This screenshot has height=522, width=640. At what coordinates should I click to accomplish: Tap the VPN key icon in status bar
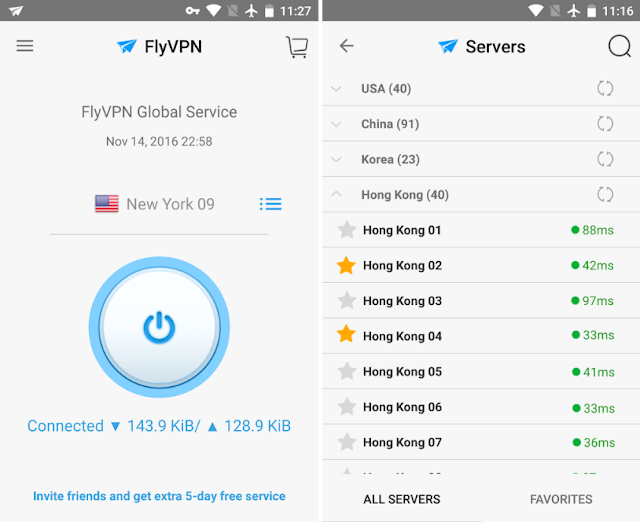[x=192, y=11]
